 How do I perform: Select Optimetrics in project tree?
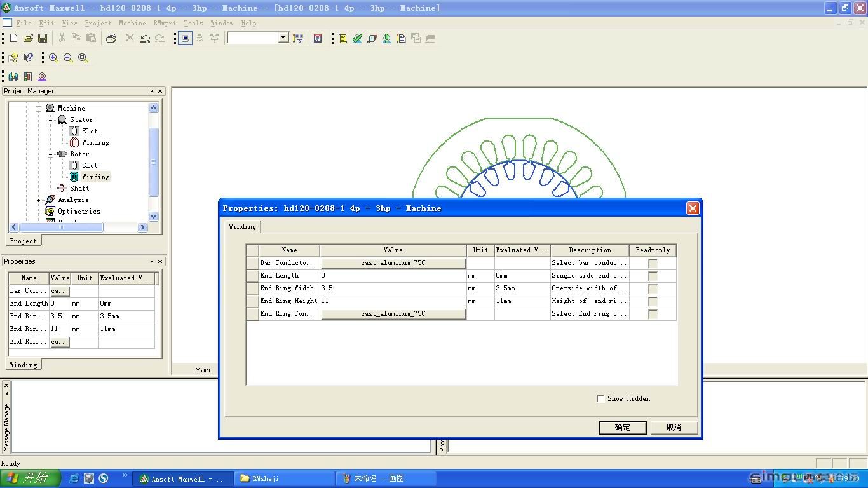[79, 211]
